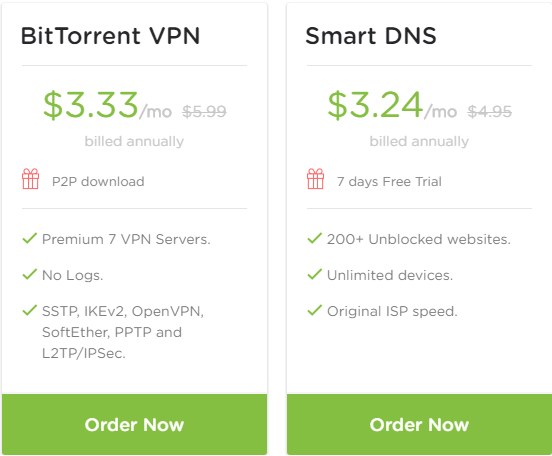Click checkmark next to 200+ Unblocked websites
The height and width of the screenshot is (456, 552).
(x=315, y=238)
